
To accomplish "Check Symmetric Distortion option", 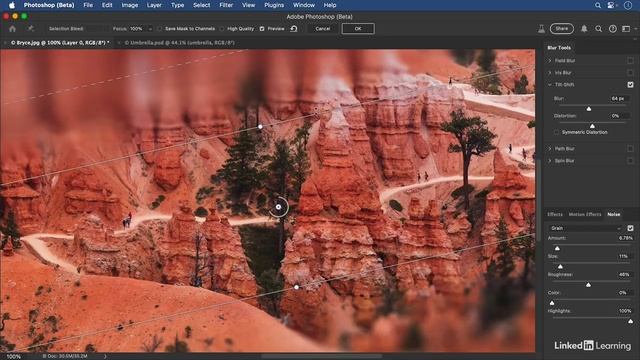I will coord(556,132).
